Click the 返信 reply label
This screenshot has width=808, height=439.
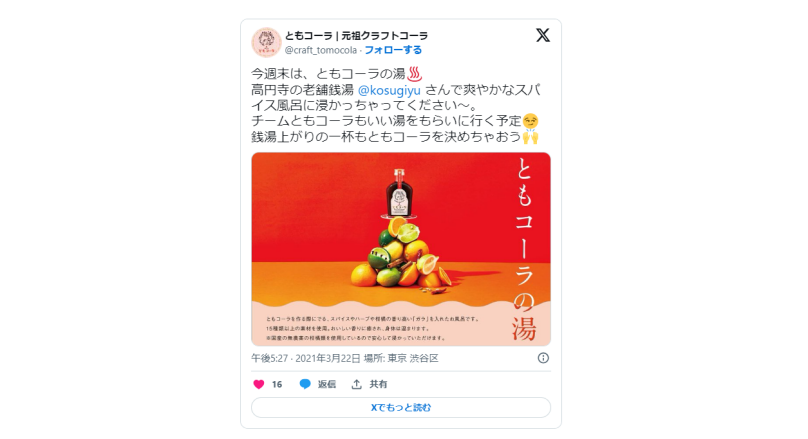(327, 384)
